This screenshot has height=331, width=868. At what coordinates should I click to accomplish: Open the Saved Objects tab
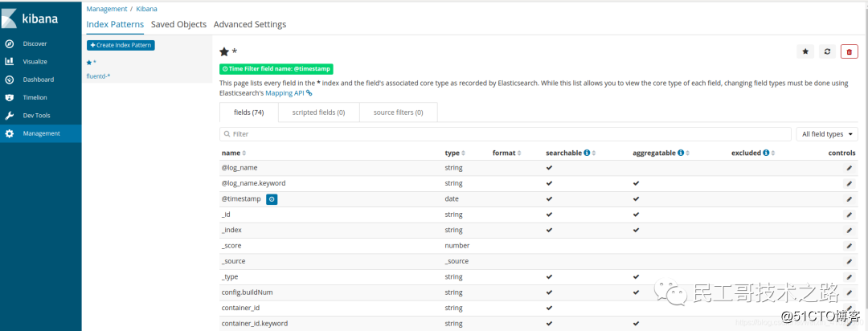[x=178, y=24]
